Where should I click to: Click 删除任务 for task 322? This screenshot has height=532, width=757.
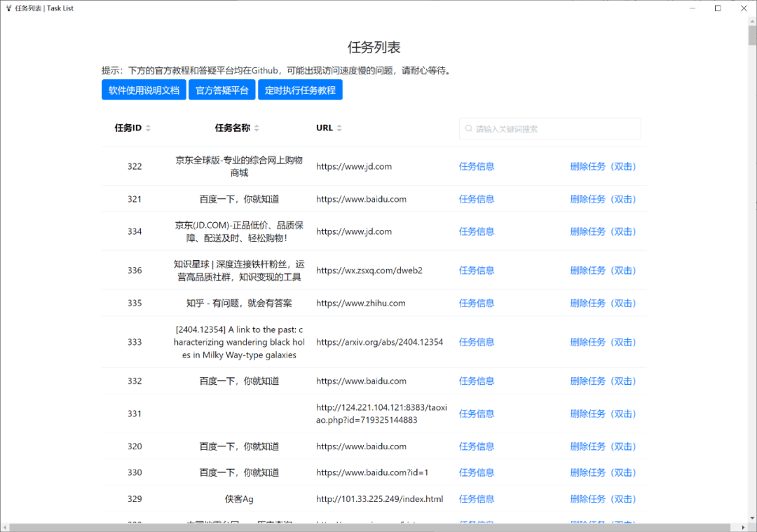pyautogui.click(x=603, y=167)
